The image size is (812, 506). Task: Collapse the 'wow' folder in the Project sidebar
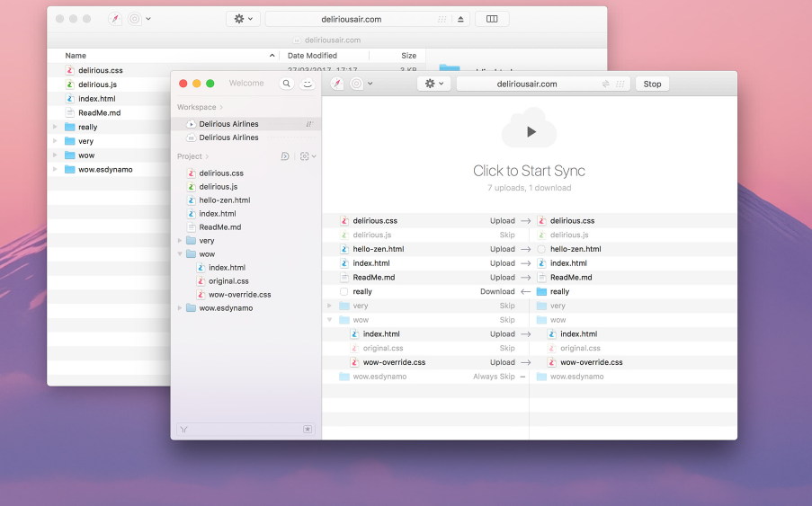tap(180, 254)
